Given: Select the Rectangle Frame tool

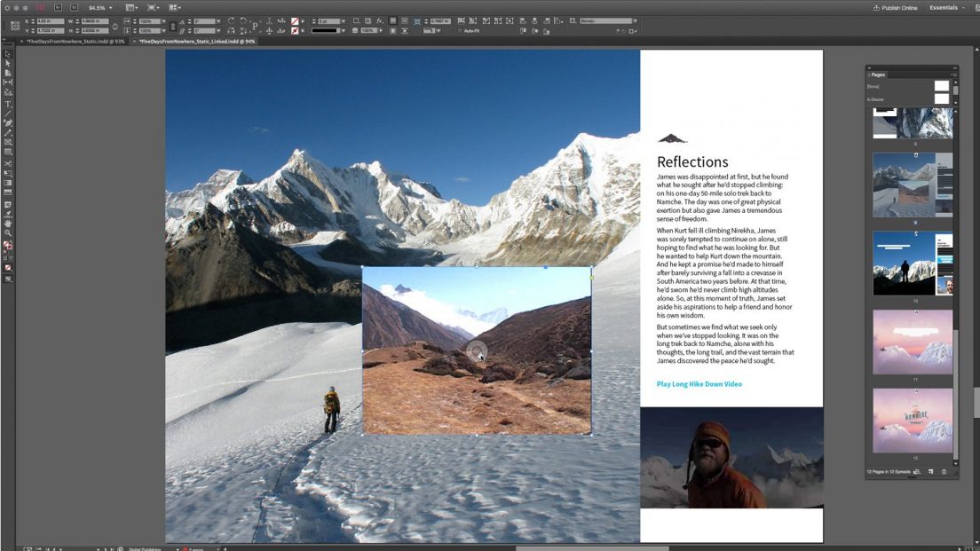Looking at the screenshot, I should click(8, 142).
